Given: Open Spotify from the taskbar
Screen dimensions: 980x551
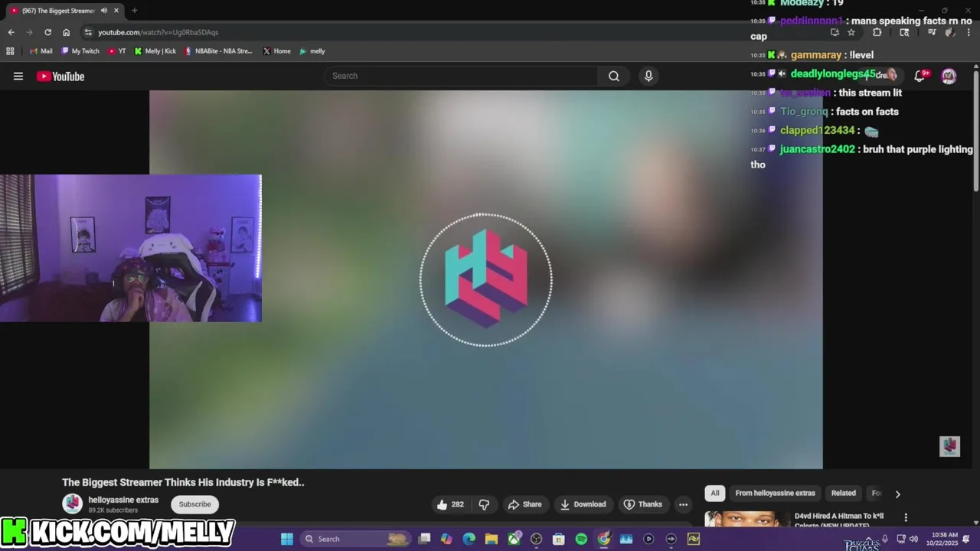Looking at the screenshot, I should [x=581, y=539].
